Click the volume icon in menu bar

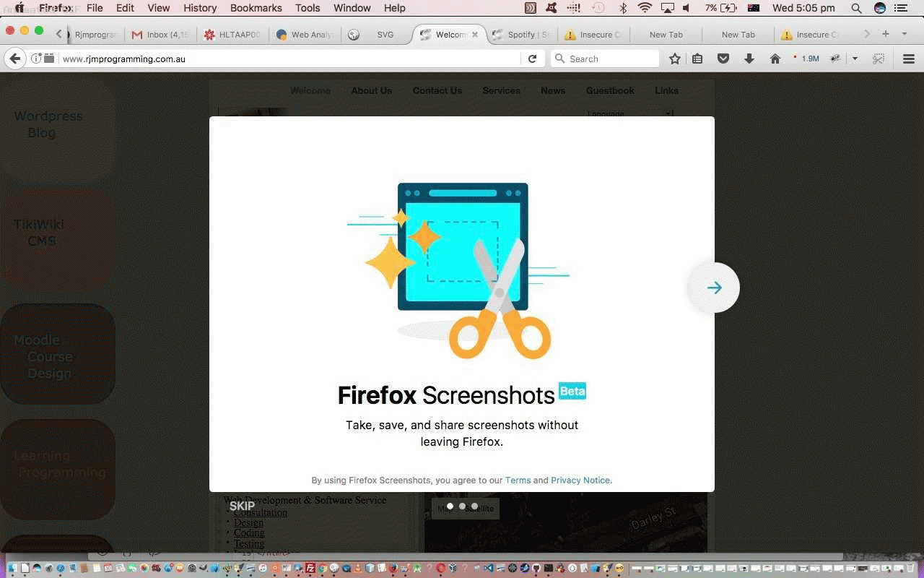(x=686, y=8)
